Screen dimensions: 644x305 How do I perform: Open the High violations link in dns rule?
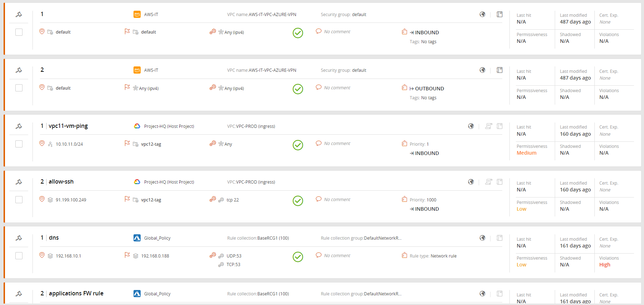tap(604, 265)
